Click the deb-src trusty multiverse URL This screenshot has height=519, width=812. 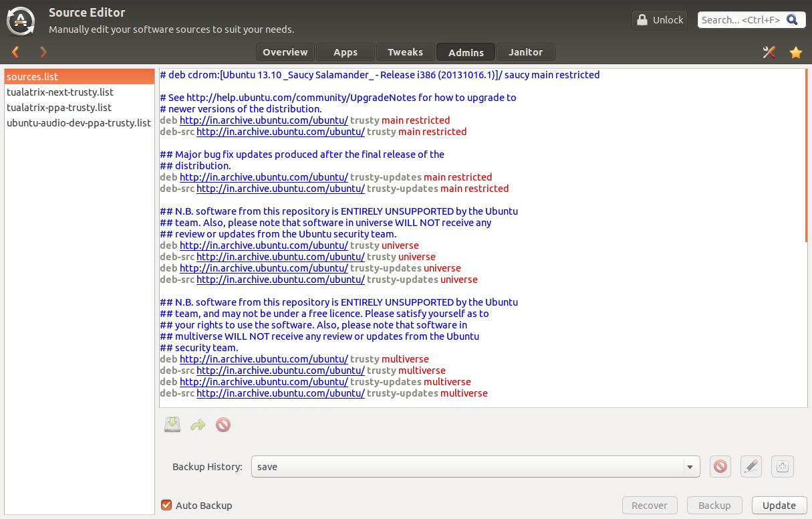coord(281,371)
